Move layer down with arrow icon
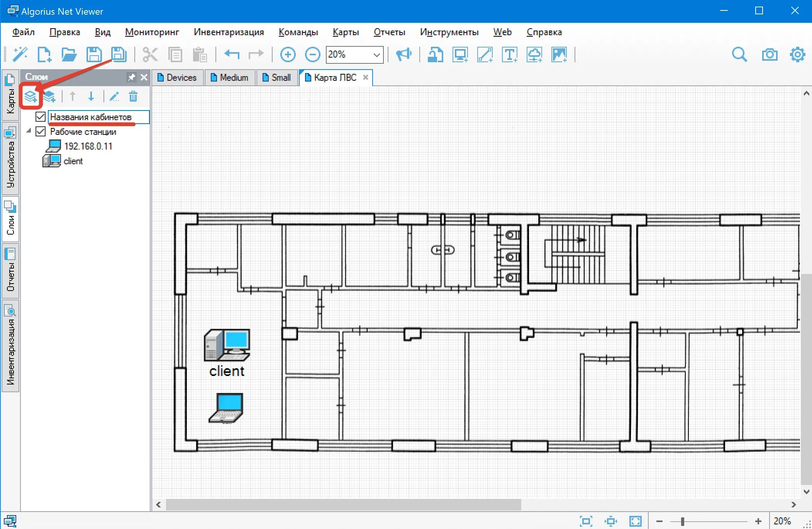 coord(91,96)
